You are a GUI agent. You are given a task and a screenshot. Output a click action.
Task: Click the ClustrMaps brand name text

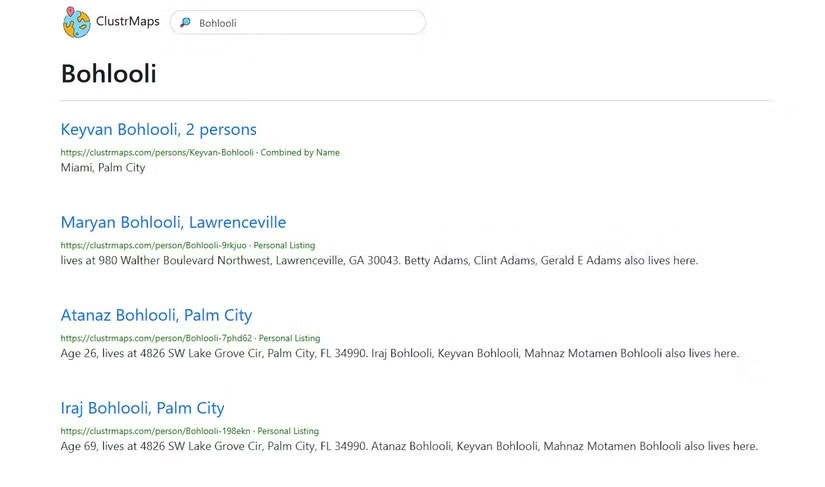pyautogui.click(x=128, y=22)
